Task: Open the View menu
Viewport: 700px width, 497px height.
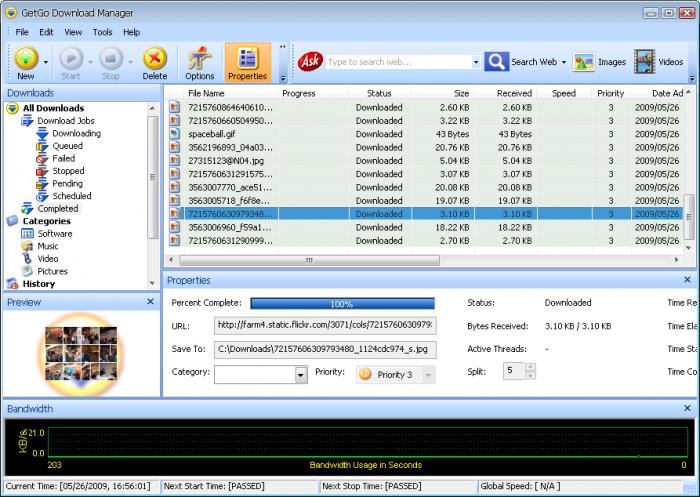Action: point(73,32)
